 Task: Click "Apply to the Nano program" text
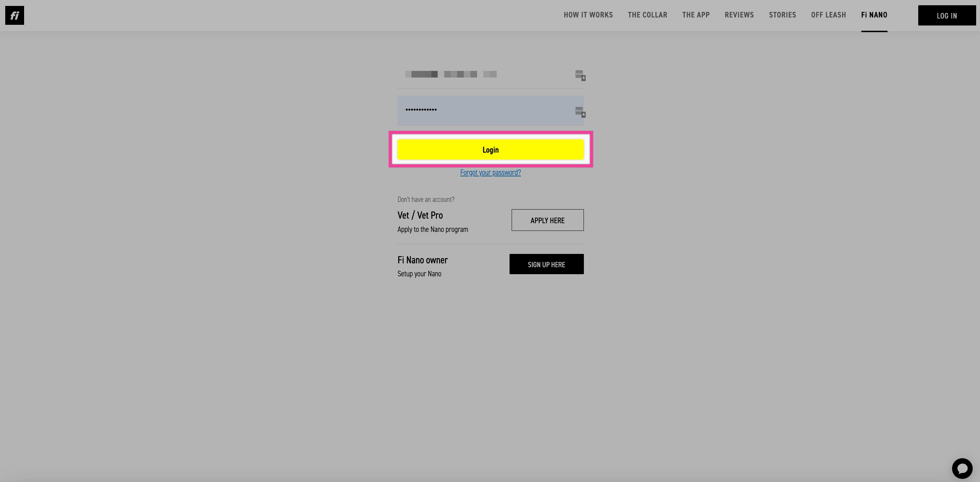pyautogui.click(x=432, y=229)
